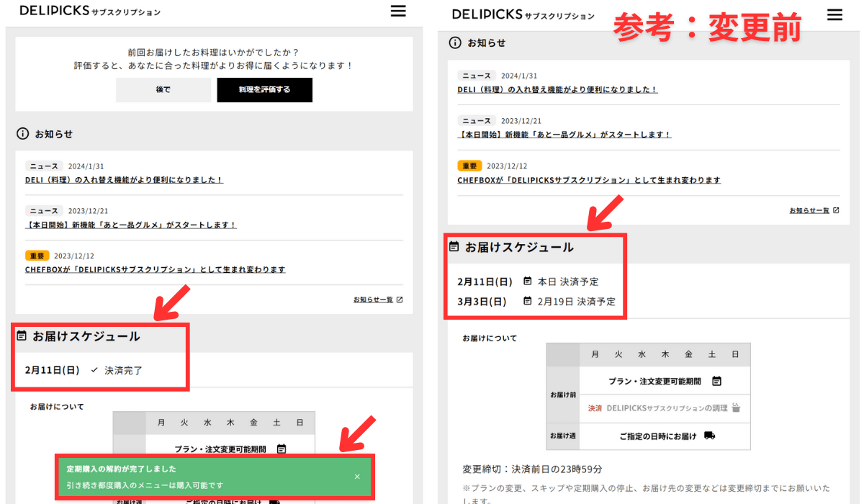The image size is (864, 504).
Task: Click calendar icon beside right お届けスケジュール heading
Action: (x=454, y=247)
